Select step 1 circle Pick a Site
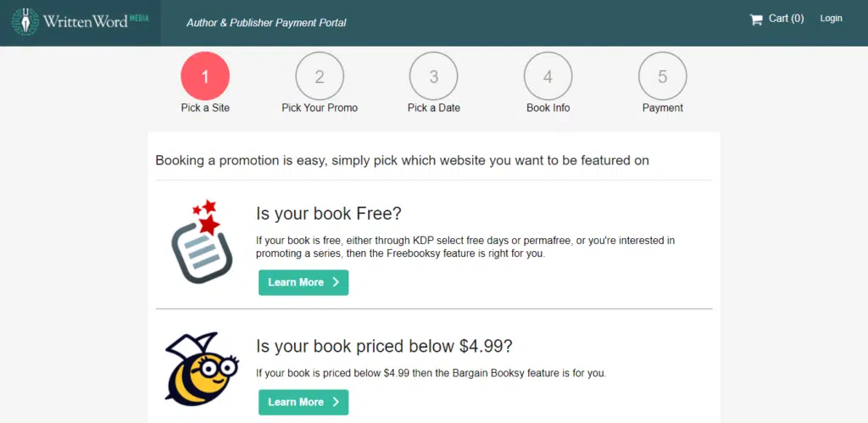Screen dimensions: 868x423 205,76
